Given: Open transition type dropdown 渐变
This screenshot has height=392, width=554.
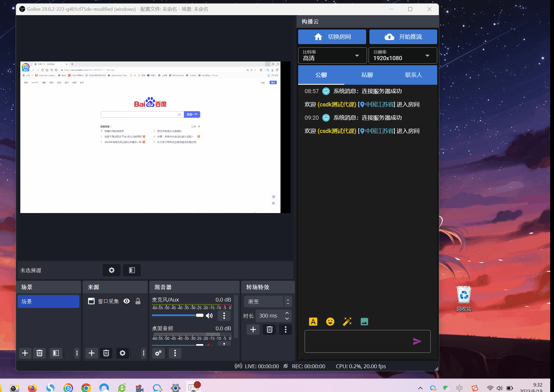Looking at the screenshot, I should click(268, 302).
